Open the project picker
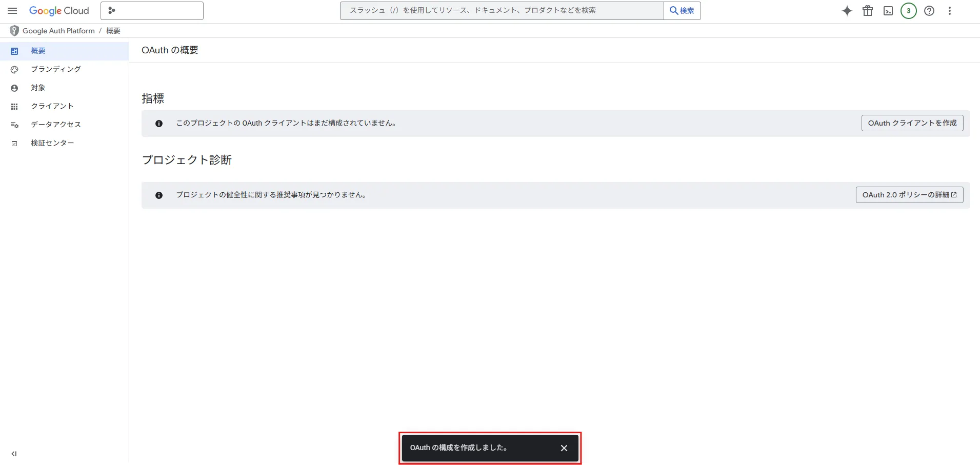 pyautogui.click(x=152, y=11)
